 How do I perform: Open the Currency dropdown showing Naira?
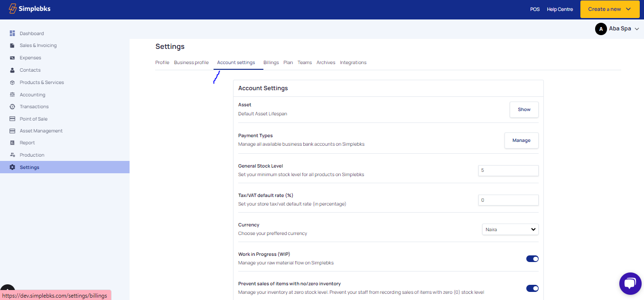[x=510, y=229]
